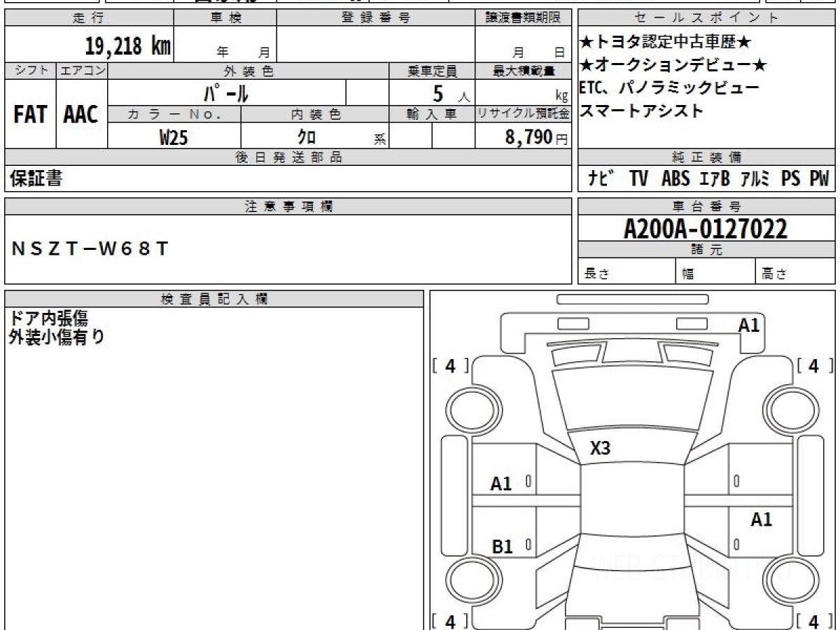Image resolution: width=840 pixels, height=630 pixels.
Task: Select the PW equipment item
Action: [x=819, y=179]
